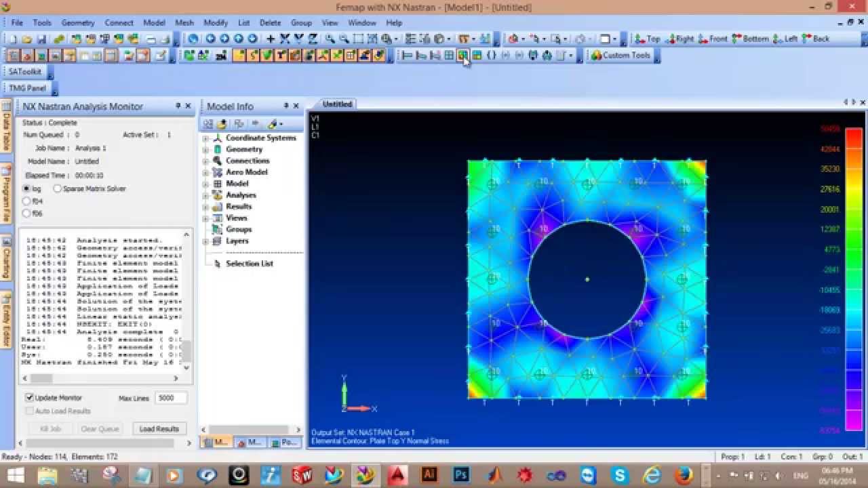Screen dimensions: 868x488
Task: Click the Zoom in magnifier icon
Action: click(x=330, y=39)
